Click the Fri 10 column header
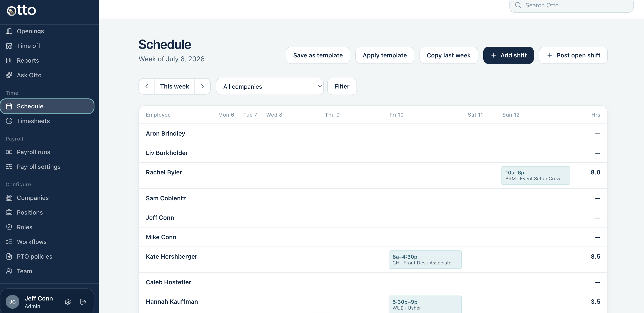The width and height of the screenshot is (644, 313). (x=396, y=115)
